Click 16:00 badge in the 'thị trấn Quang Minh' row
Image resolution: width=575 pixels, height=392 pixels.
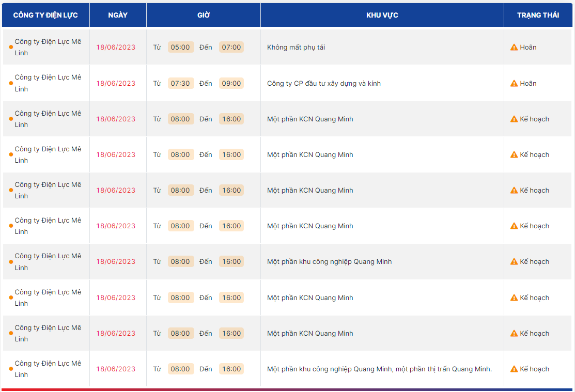coord(231,369)
